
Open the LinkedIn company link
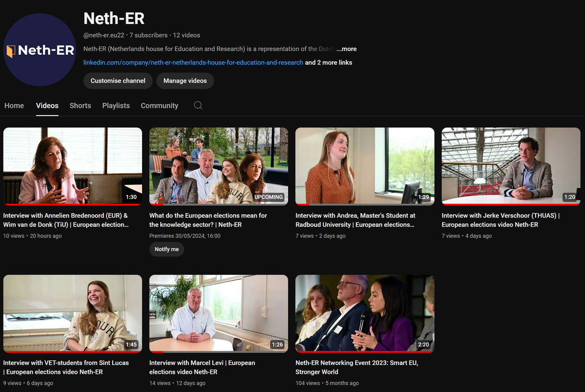pyautogui.click(x=193, y=62)
